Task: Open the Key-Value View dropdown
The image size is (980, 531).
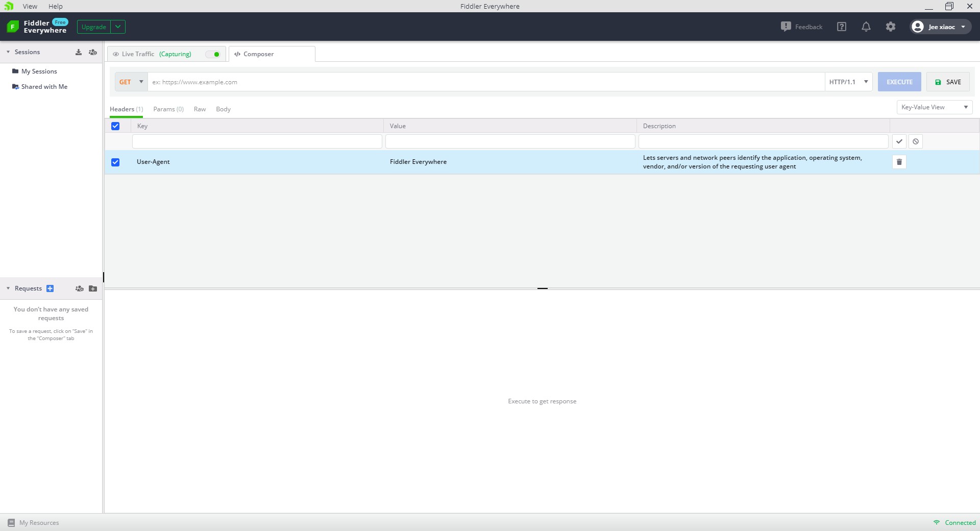Action: click(x=934, y=107)
